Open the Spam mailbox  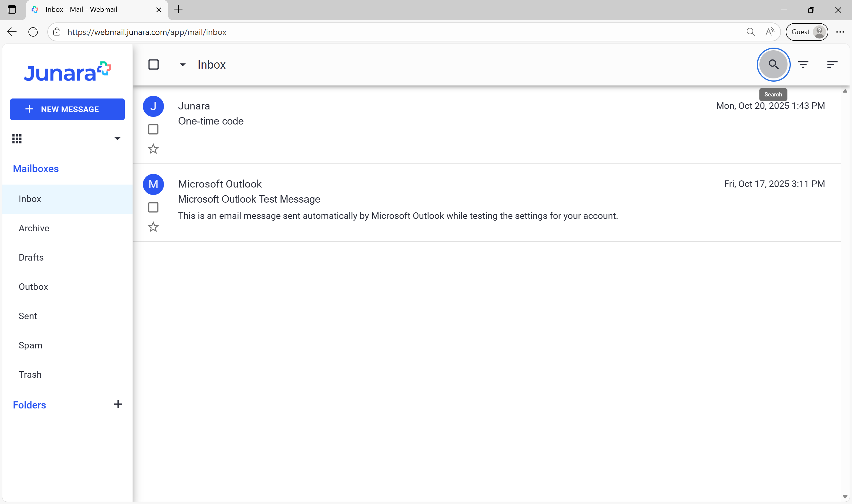tap(67, 345)
